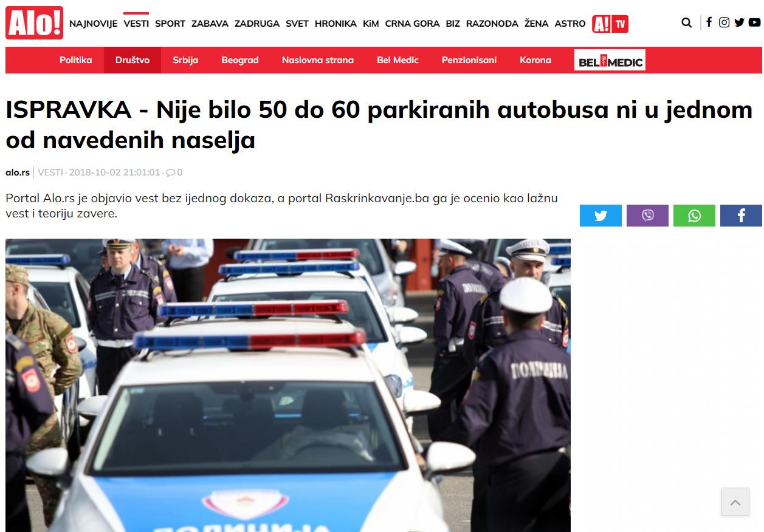Open the YouTube header icon

point(754,23)
